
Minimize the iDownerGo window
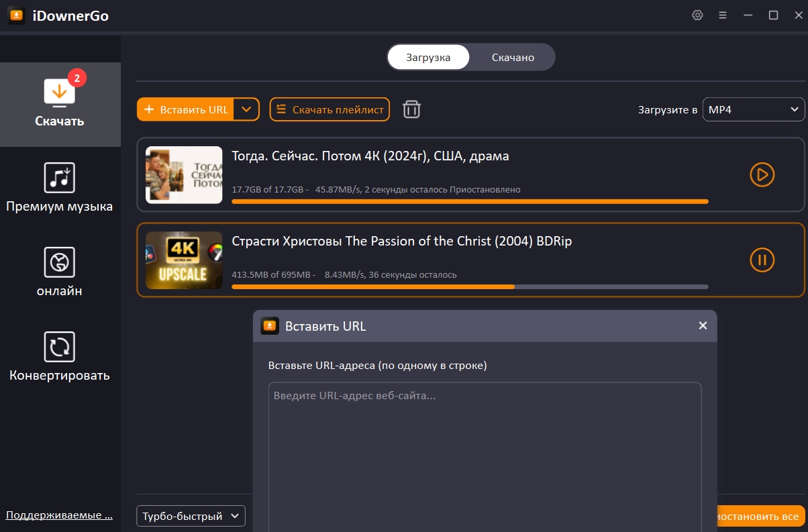748,15
